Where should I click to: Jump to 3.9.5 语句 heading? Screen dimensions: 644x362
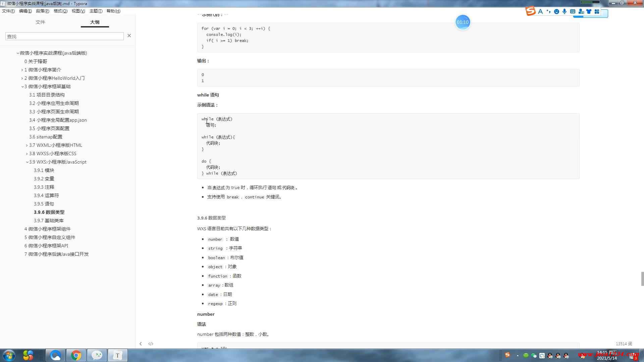[44, 204]
